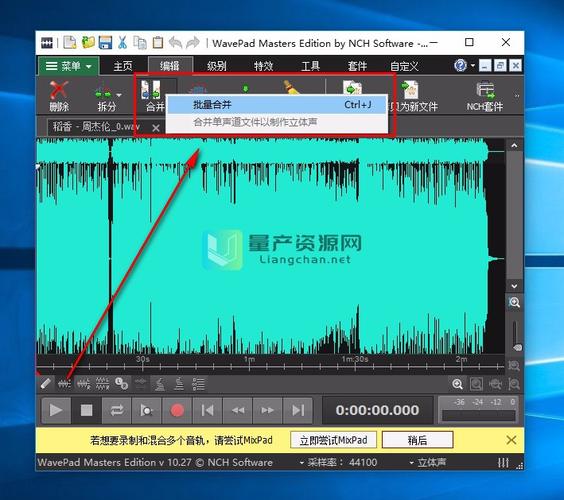Copy using the title bar copy icon
This screenshot has width=564, height=500.
coord(140,43)
